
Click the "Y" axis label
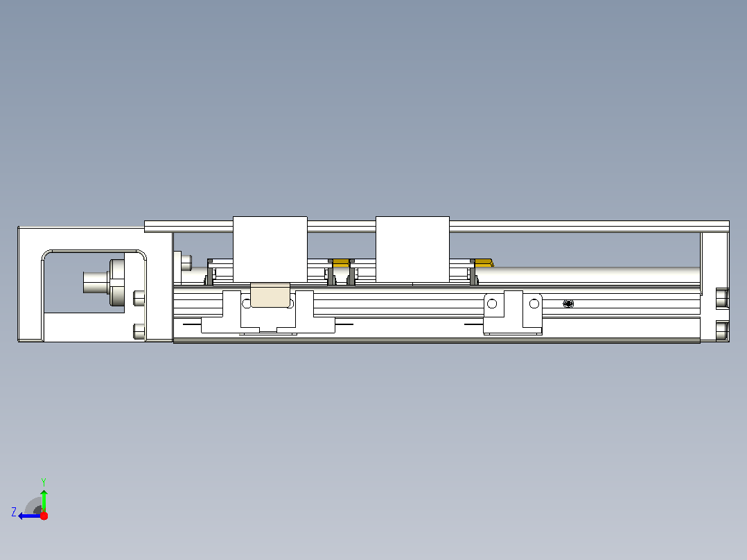coord(44,482)
